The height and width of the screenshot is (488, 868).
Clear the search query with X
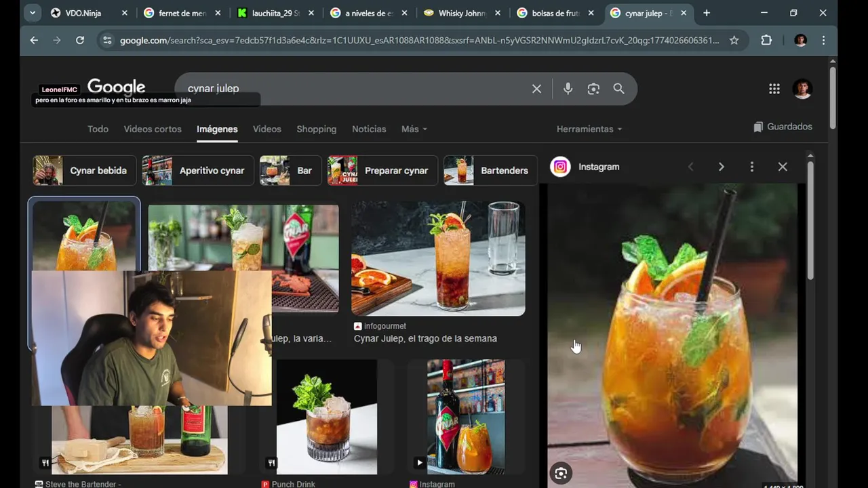click(536, 89)
